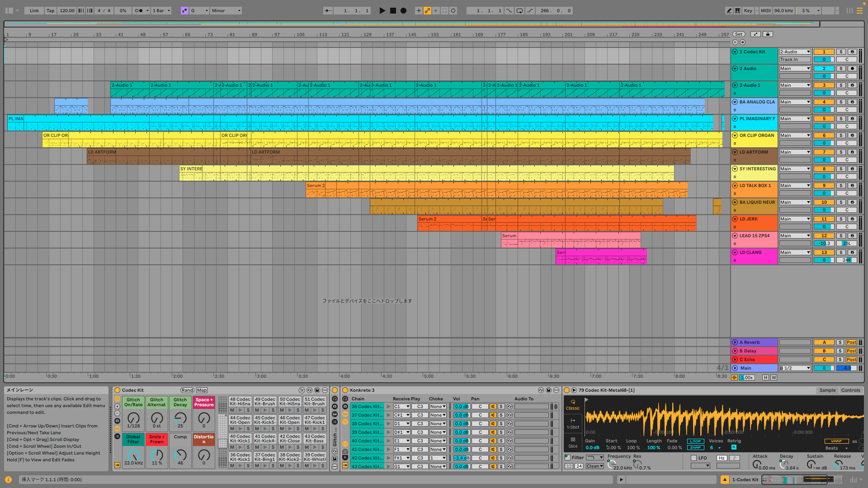Click the info icon in status bar
This screenshot has height=488, width=868.
pyautogui.click(x=8, y=479)
